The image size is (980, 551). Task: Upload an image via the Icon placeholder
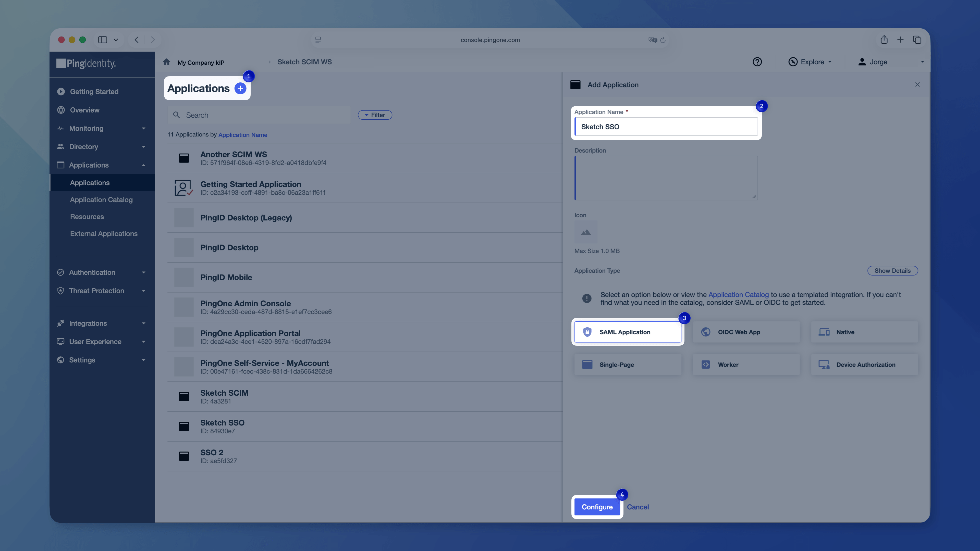pyautogui.click(x=586, y=232)
